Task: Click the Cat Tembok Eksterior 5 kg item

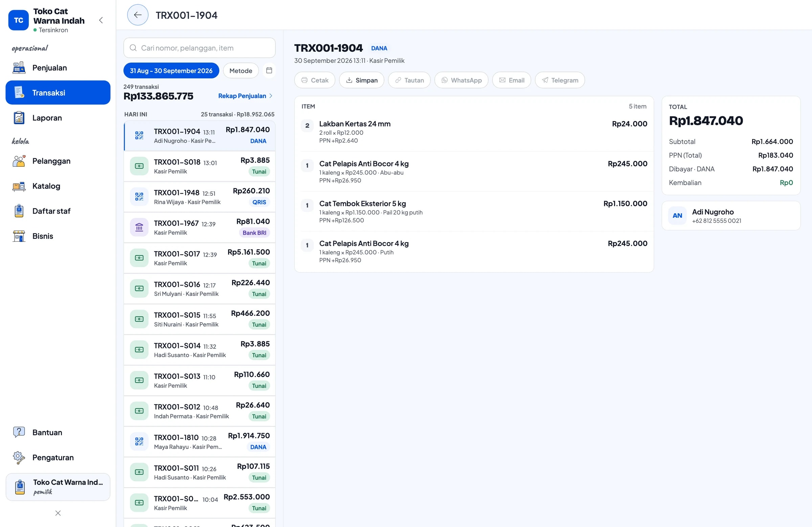Action: pyautogui.click(x=474, y=211)
